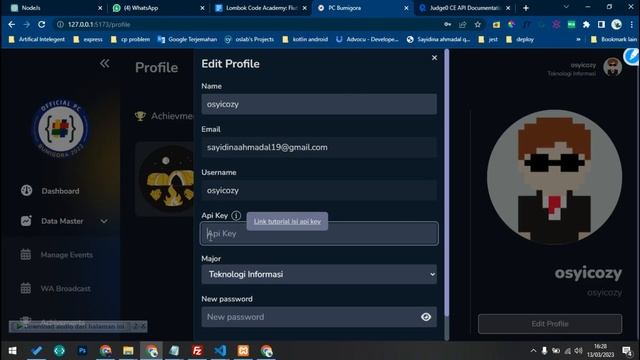The width and height of the screenshot is (640, 360).
Task: Go back in browser history
Action: (11, 24)
